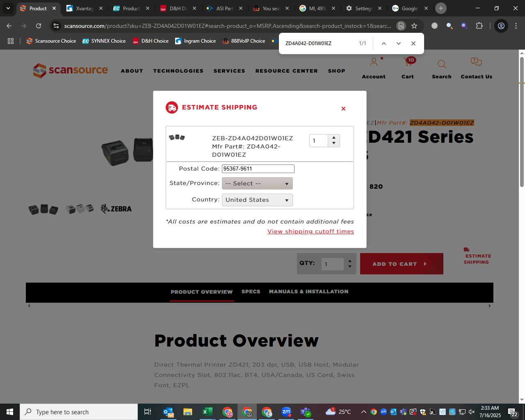
Task: Open D&H Choice bookmark
Action: coord(151,41)
